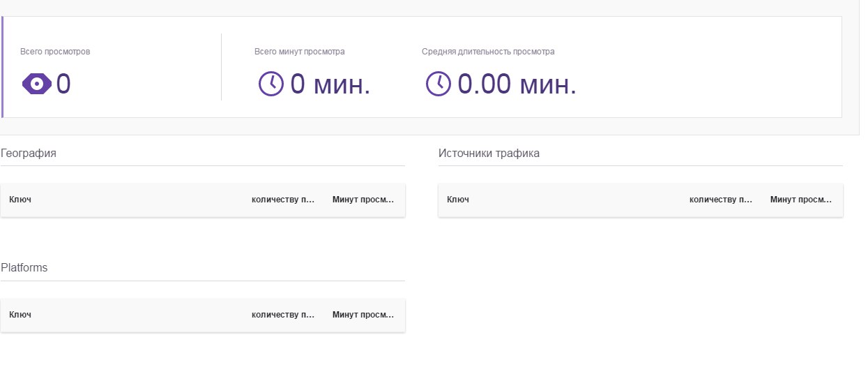Click the '0 мин.' total minutes value
This screenshot has width=868, height=365.
[330, 84]
